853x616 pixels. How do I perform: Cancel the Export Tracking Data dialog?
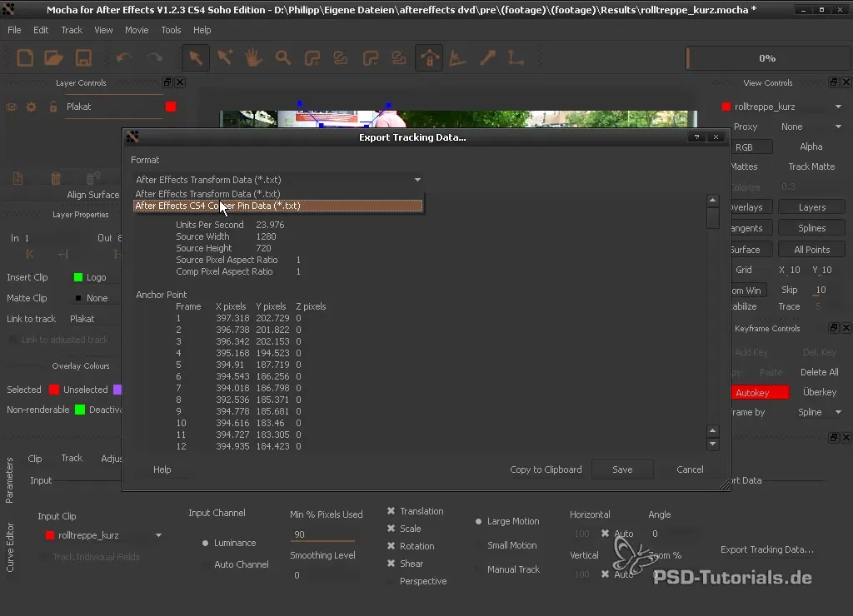[690, 469]
